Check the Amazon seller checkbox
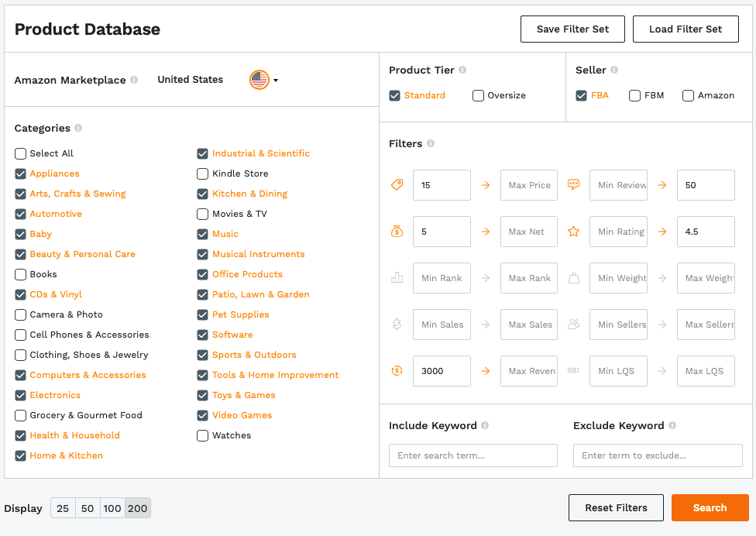 pos(688,95)
